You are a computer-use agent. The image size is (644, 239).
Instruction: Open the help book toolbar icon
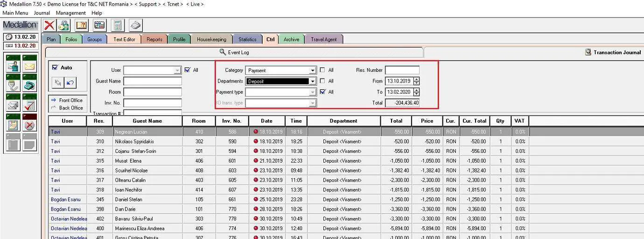pyautogui.click(x=82, y=25)
